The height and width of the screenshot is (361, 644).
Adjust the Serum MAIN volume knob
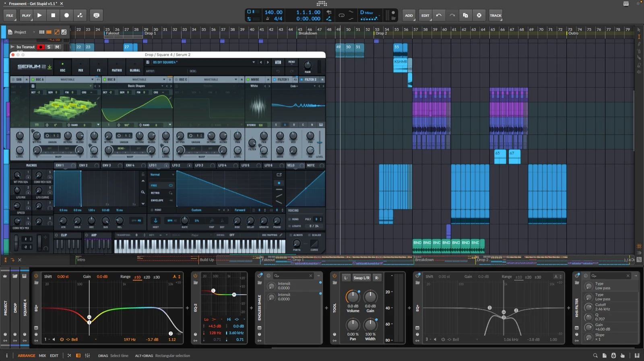tap(308, 65)
